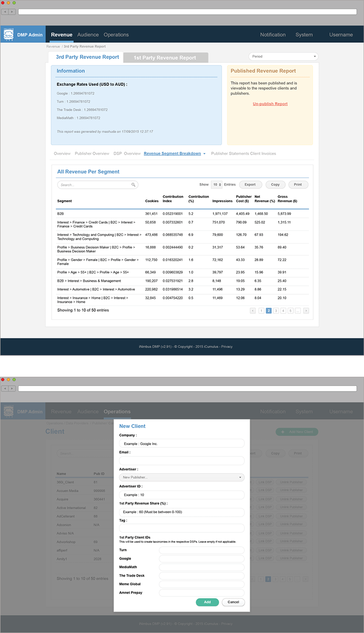Image resolution: width=364 pixels, height=633 pixels.
Task: Click the Copy button above the segment table
Action: (275, 185)
